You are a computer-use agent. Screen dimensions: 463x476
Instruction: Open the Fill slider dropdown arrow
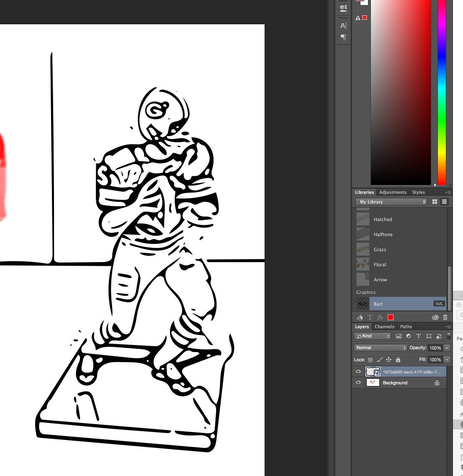click(447, 360)
